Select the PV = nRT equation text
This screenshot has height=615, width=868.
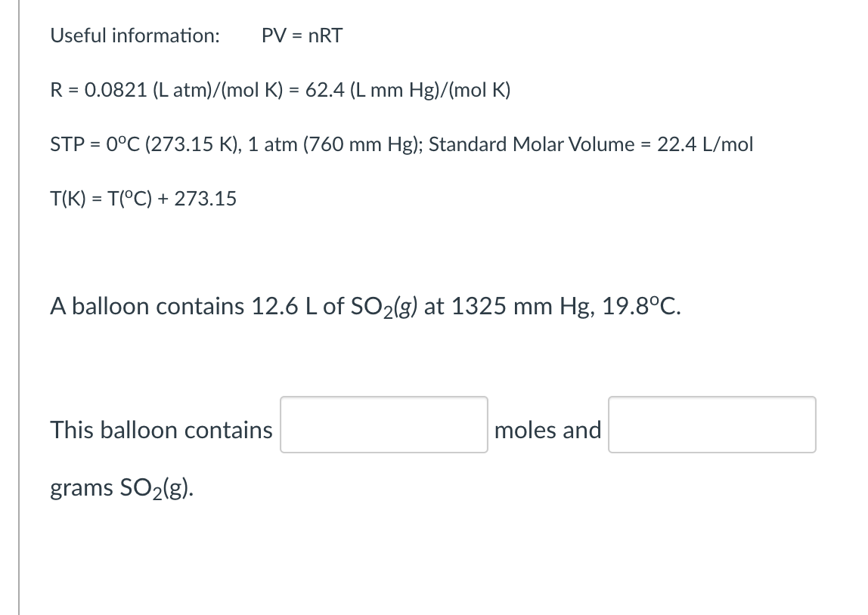pyautogui.click(x=302, y=35)
